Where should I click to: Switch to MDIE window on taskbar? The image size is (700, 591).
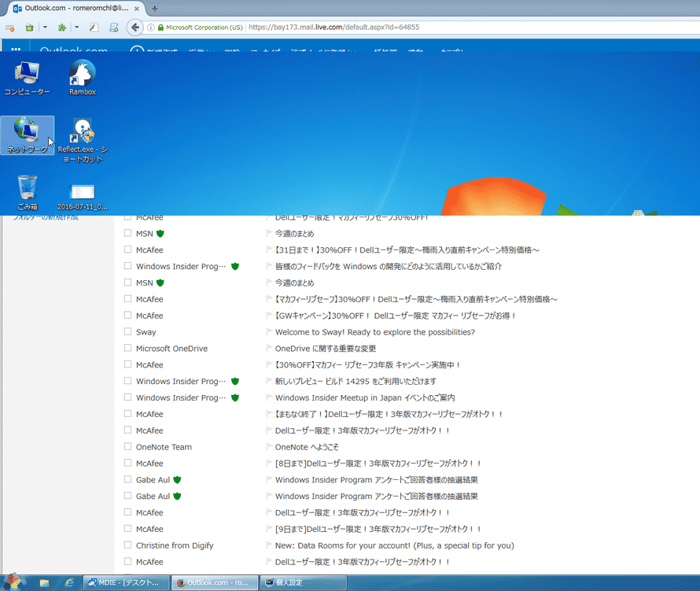click(x=126, y=583)
